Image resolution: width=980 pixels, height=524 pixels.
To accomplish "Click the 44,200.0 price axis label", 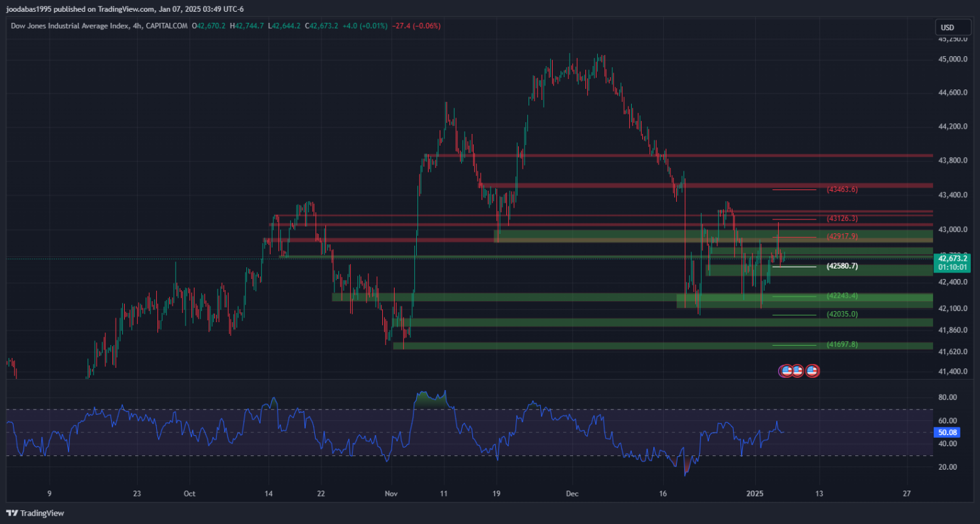I will (953, 127).
